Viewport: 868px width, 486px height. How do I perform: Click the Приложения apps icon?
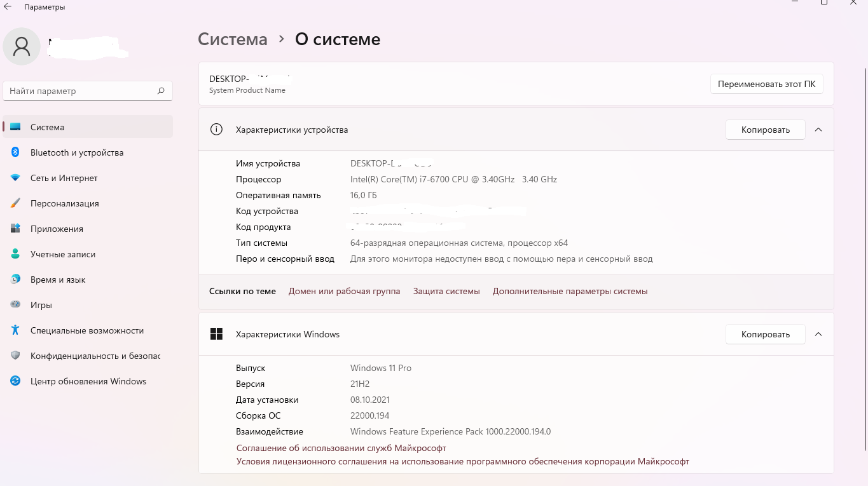15,229
